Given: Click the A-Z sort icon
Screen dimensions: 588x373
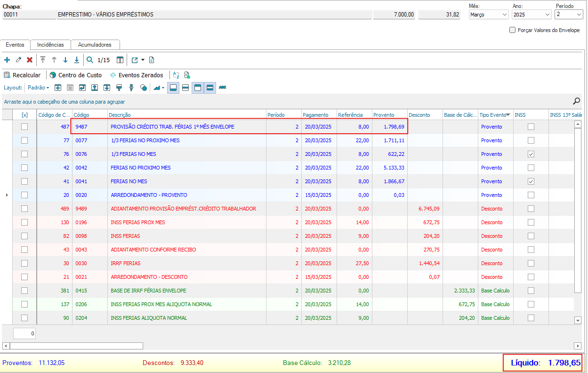Looking at the screenshot, I should [x=176, y=75].
